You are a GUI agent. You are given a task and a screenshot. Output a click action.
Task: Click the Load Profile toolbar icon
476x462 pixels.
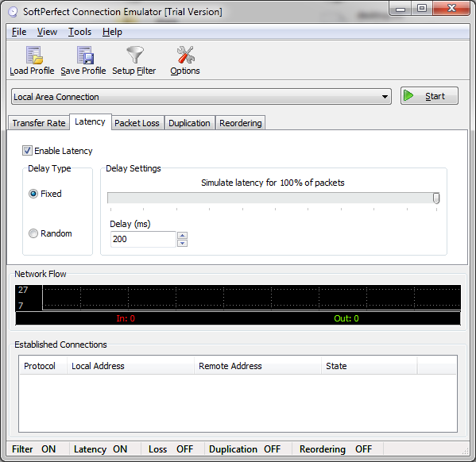click(34, 56)
